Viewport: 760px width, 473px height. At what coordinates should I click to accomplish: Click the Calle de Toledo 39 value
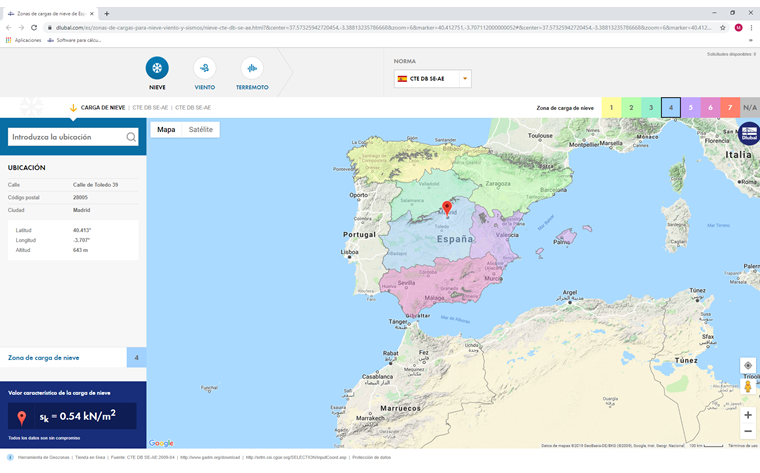[95, 185]
